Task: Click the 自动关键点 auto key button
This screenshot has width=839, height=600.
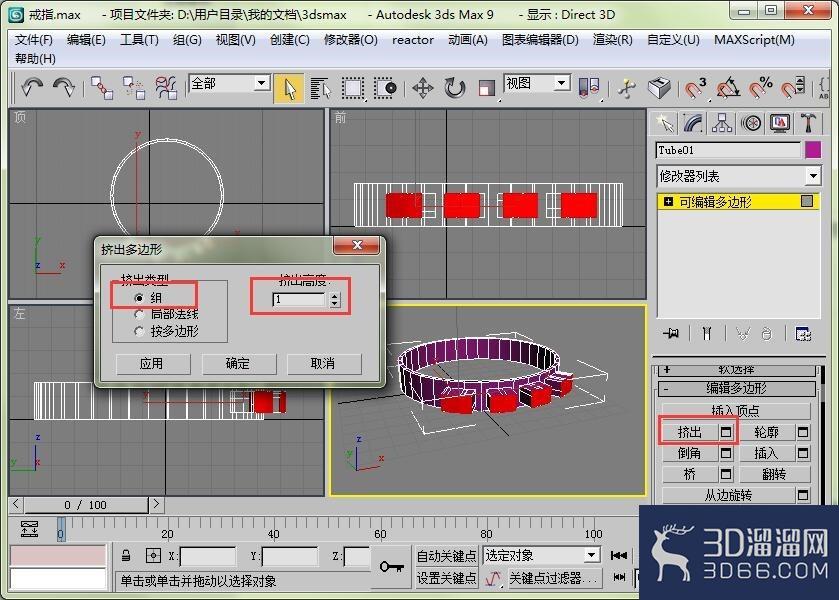Action: [x=446, y=556]
